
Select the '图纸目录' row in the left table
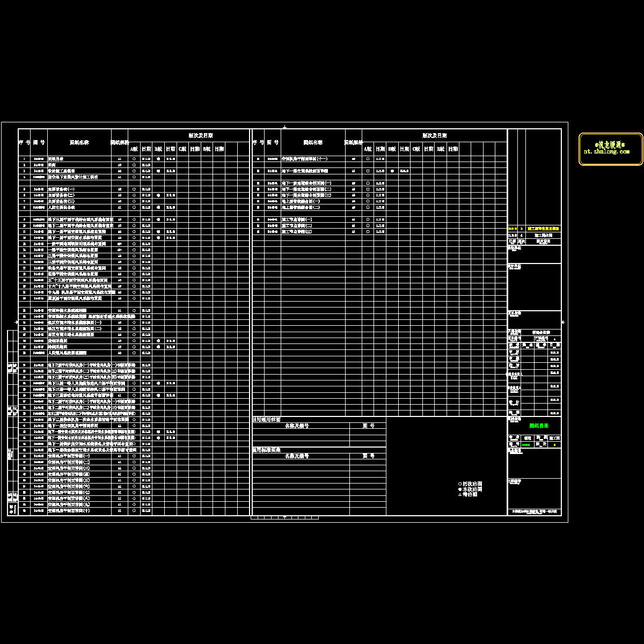(134, 159)
